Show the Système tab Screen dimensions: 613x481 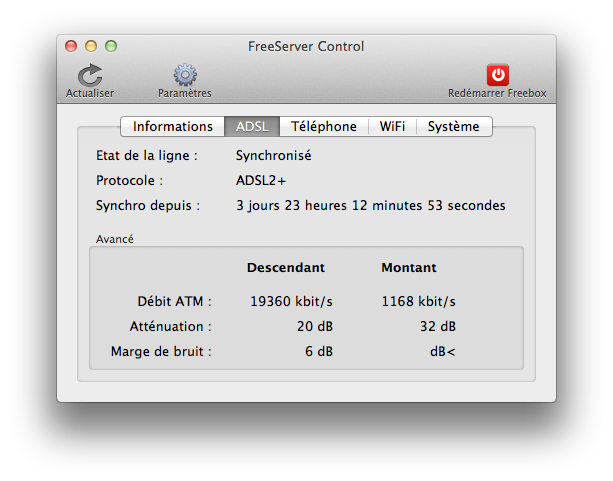(453, 126)
